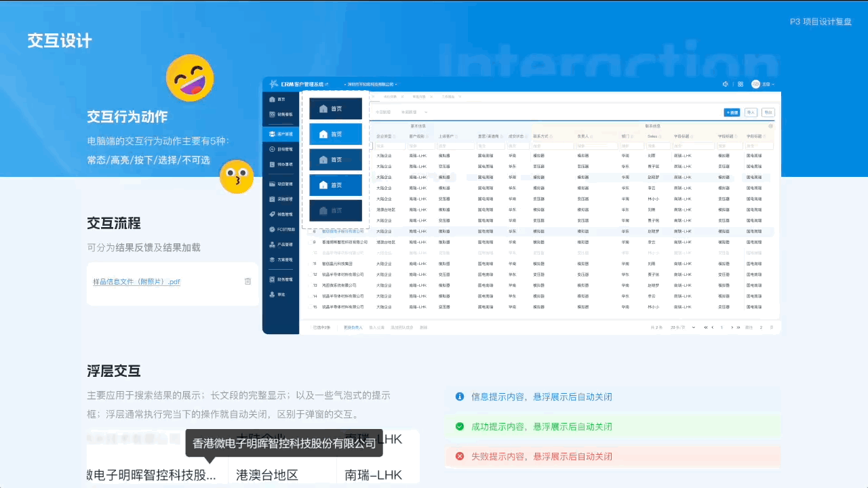Open the 客户管理 sidebar module
Viewport: 868px width, 488px height.
280,135
